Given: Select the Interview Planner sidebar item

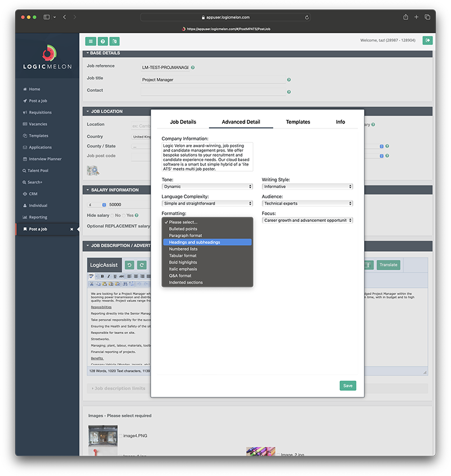Looking at the screenshot, I should pos(45,159).
